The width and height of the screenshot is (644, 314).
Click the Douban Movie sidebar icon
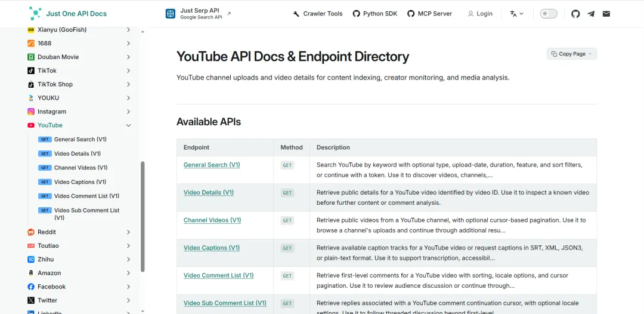tap(31, 57)
